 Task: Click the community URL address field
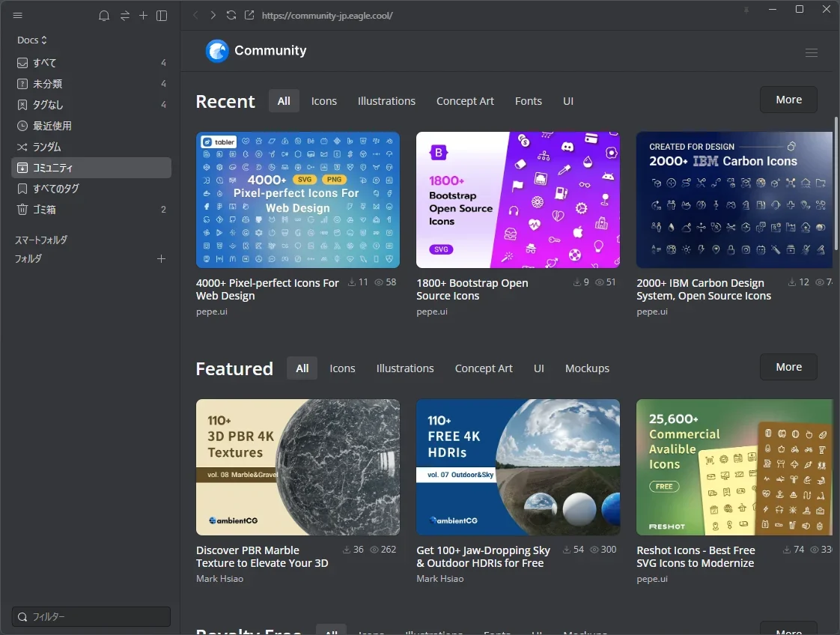tap(326, 16)
